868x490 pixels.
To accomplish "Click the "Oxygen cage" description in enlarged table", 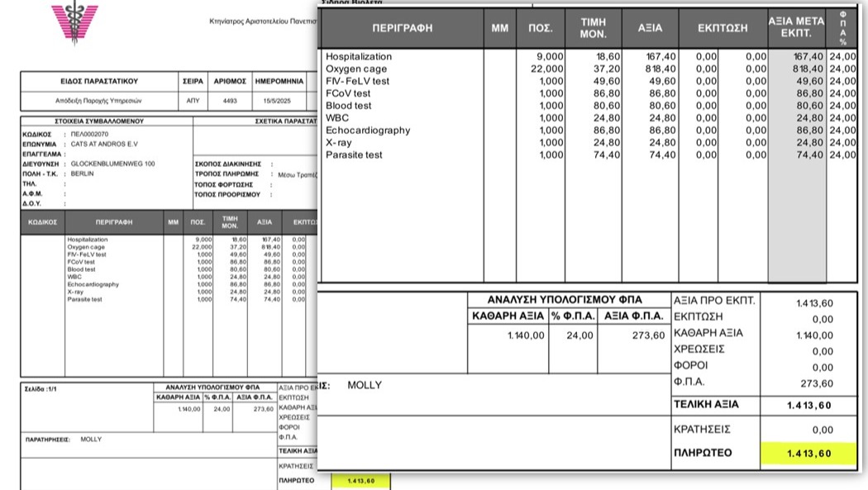I will coord(356,69).
